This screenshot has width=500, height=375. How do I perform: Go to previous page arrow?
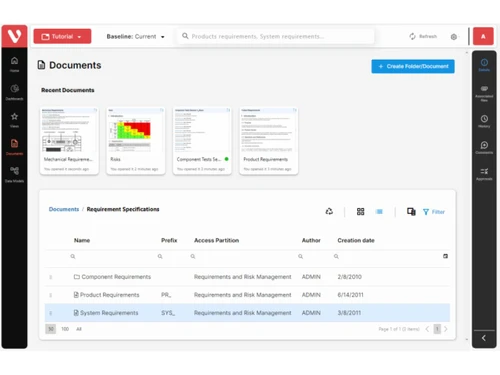[x=427, y=329]
